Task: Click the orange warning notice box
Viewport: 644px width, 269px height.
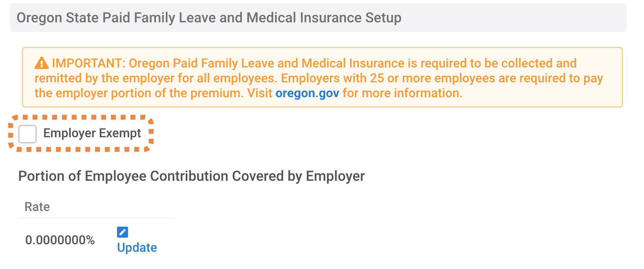Action: pos(322,77)
